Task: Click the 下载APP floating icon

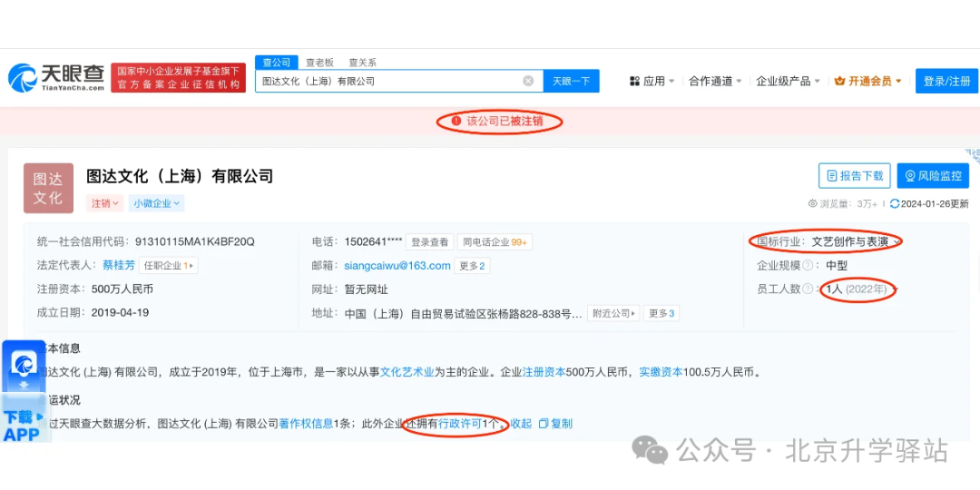Action: [24, 393]
